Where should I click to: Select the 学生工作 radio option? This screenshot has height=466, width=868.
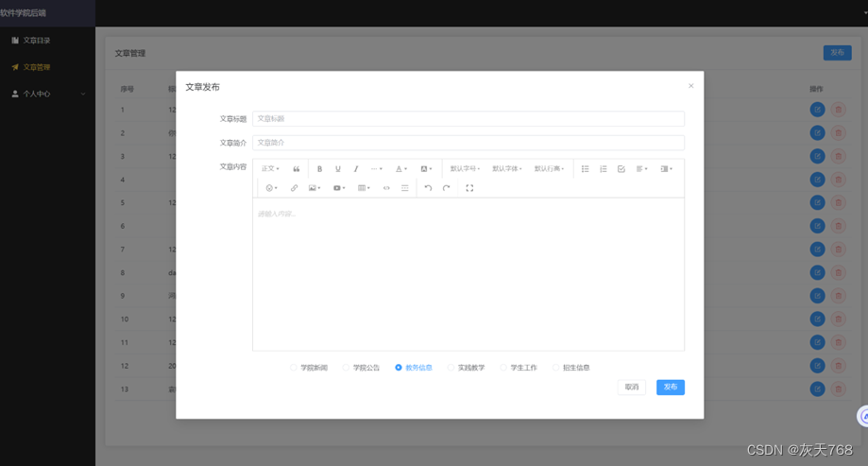[519, 368]
